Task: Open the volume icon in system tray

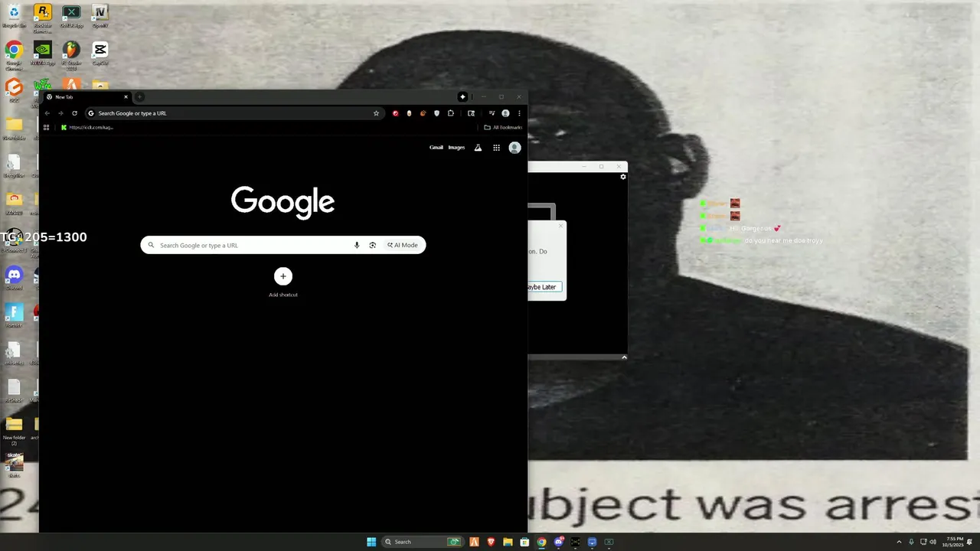Action: point(933,542)
